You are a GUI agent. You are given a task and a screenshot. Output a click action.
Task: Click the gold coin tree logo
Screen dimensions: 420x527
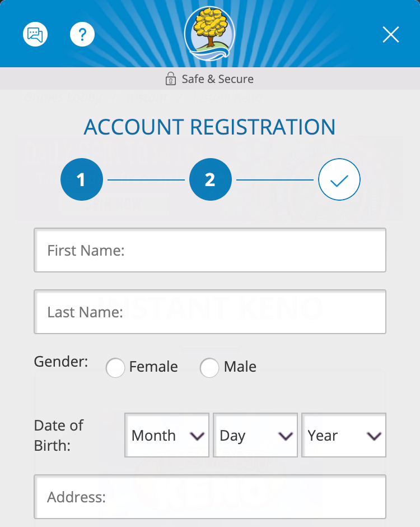click(209, 33)
